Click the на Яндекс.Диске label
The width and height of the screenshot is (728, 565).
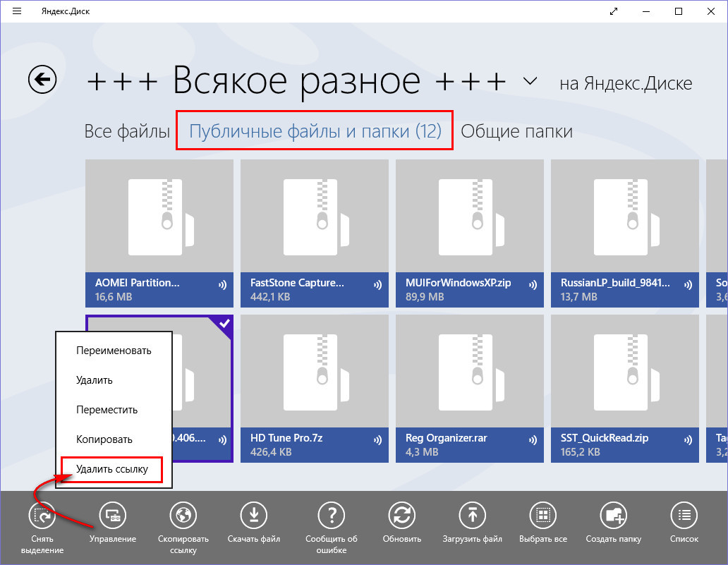tap(626, 83)
